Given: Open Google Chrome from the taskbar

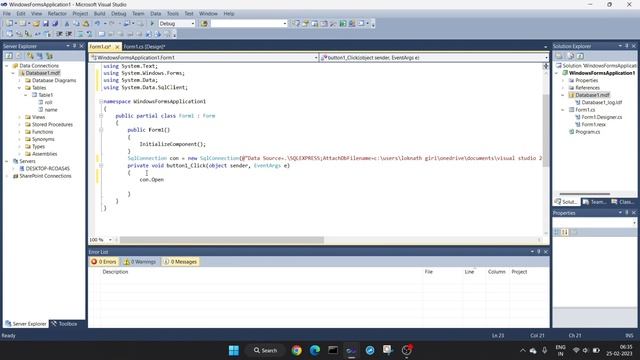Looking at the screenshot, I should point(297,350).
